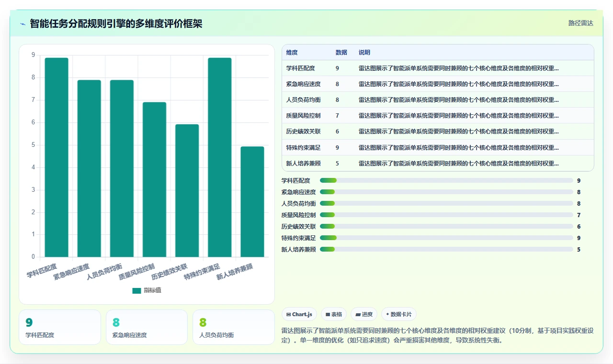
Task: Click the 新人培养兼顾 bar in the chart
Action: [x=252, y=202]
